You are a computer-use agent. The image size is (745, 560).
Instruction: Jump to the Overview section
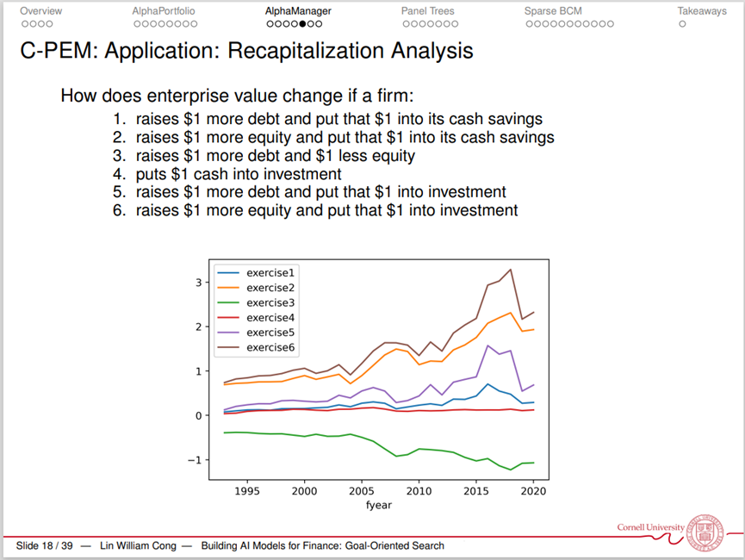tap(40, 11)
